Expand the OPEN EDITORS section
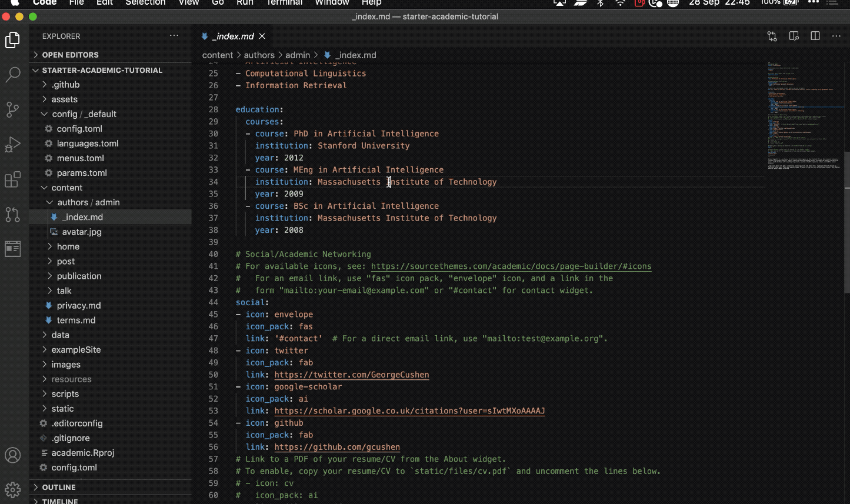Viewport: 850px width, 504px height. 70,55
